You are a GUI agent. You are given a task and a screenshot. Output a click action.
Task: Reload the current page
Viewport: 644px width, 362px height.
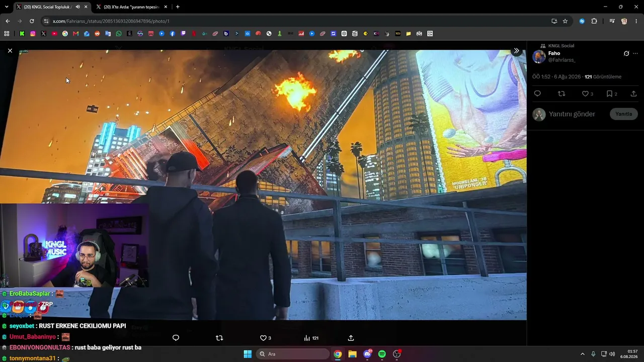[32, 21]
